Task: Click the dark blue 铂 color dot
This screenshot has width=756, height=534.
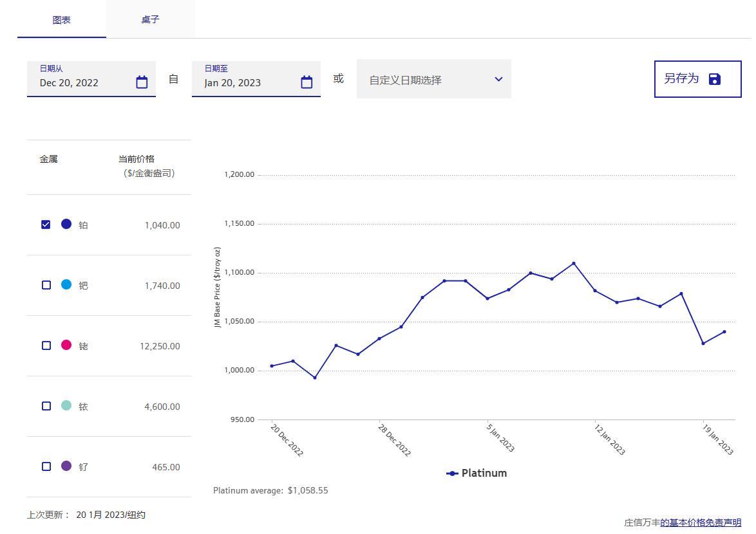Action: (x=66, y=224)
